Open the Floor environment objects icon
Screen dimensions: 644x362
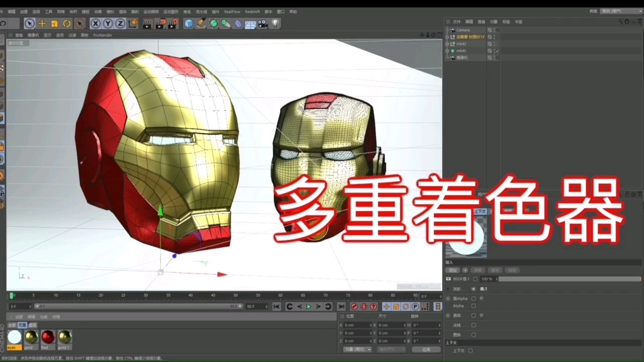[251, 24]
